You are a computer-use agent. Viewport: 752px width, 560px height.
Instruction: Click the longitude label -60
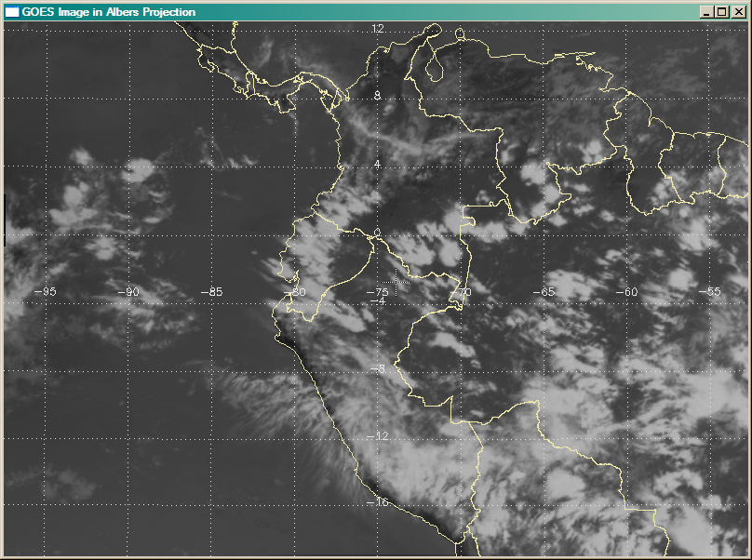point(629,291)
